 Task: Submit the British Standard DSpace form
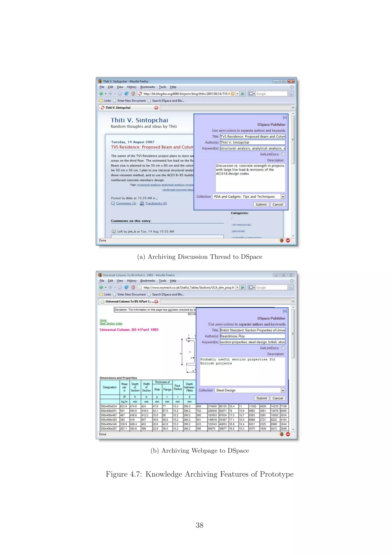[x=262, y=398]
